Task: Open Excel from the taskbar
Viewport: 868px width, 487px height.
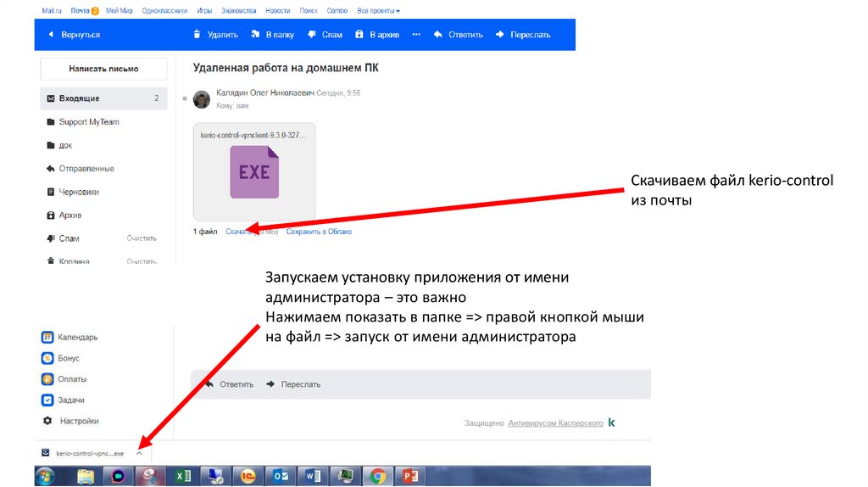Action: [x=183, y=476]
